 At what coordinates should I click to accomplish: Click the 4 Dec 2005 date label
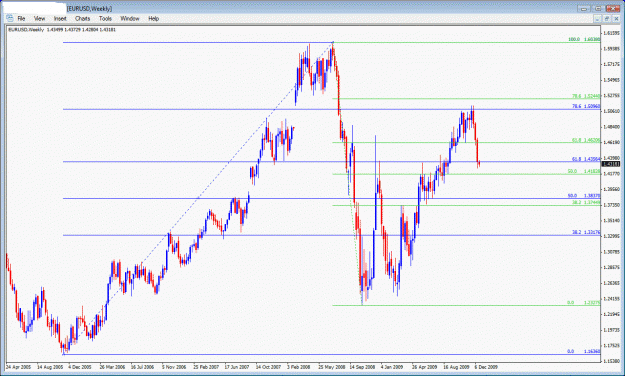80,367
